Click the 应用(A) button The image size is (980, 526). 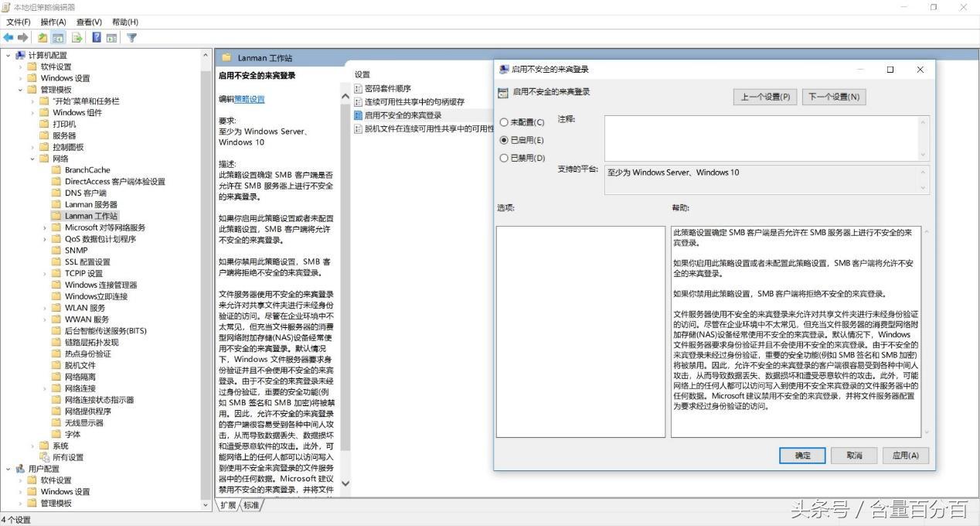coord(905,456)
